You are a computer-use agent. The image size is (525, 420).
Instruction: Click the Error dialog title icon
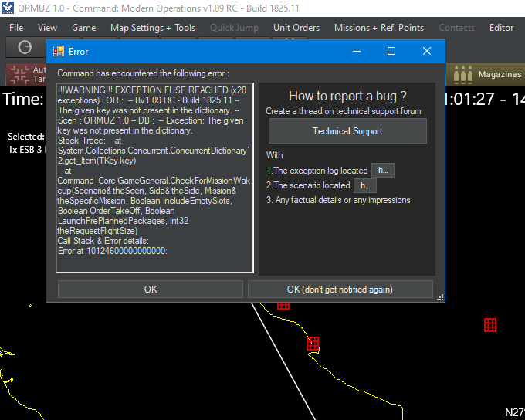tap(59, 51)
